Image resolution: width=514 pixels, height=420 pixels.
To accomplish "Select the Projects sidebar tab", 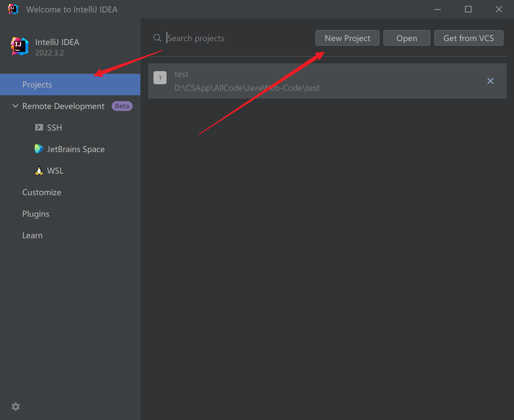I will click(x=70, y=85).
